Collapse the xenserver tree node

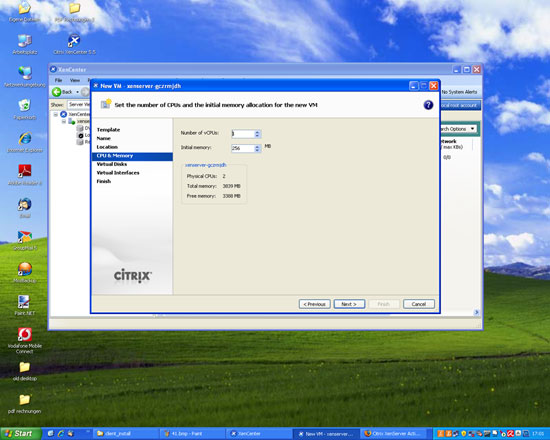(63, 121)
